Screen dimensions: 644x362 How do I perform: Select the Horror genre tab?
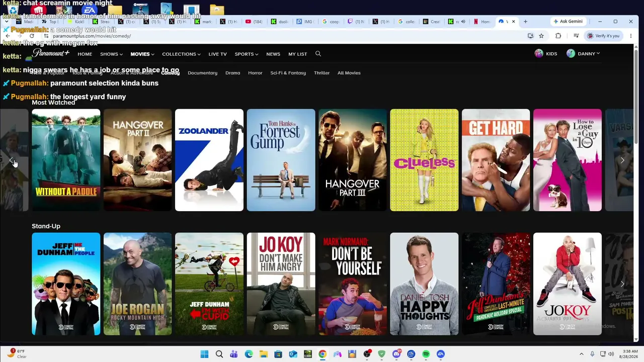(x=255, y=73)
